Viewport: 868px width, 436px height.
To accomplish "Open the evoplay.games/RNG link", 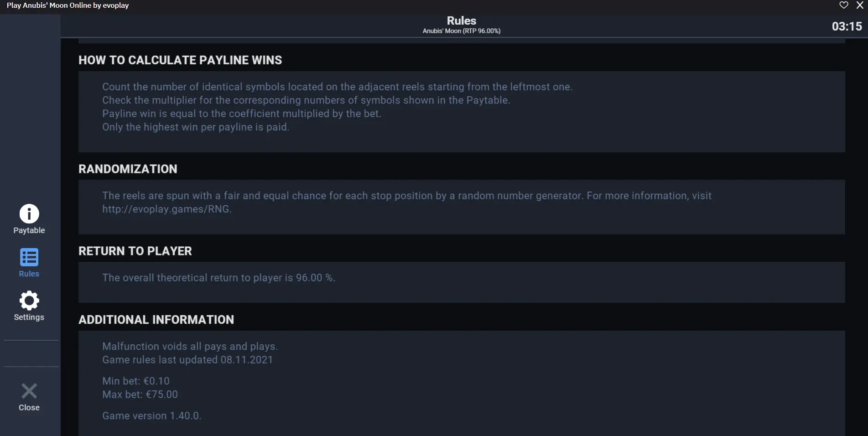I will click(x=167, y=209).
